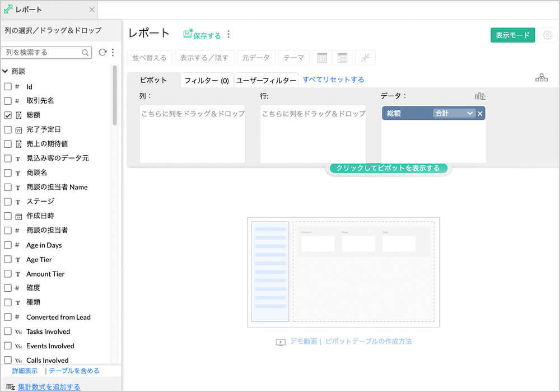
Task: Click the video icon beside デモ動画
Action: click(281, 342)
